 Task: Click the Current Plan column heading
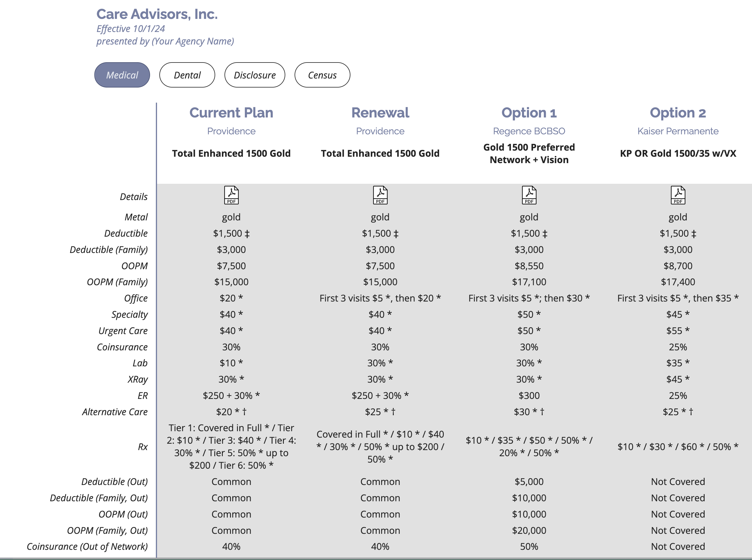(x=231, y=113)
